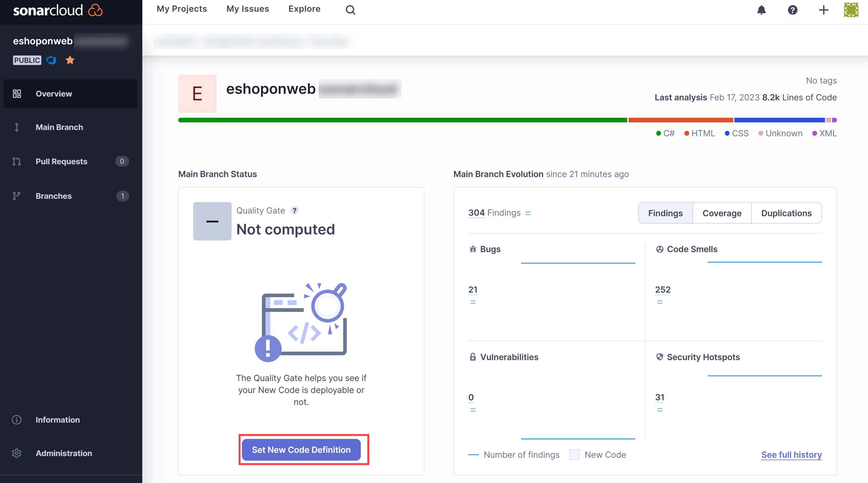This screenshot has width=868, height=483.
Task: Click the Quality Gate help icon
Action: pos(294,210)
